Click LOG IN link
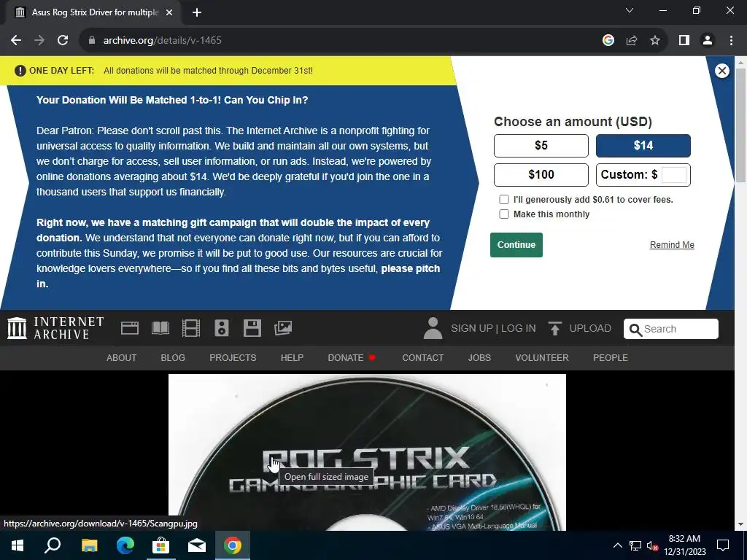The image size is (747, 560). coord(519,328)
